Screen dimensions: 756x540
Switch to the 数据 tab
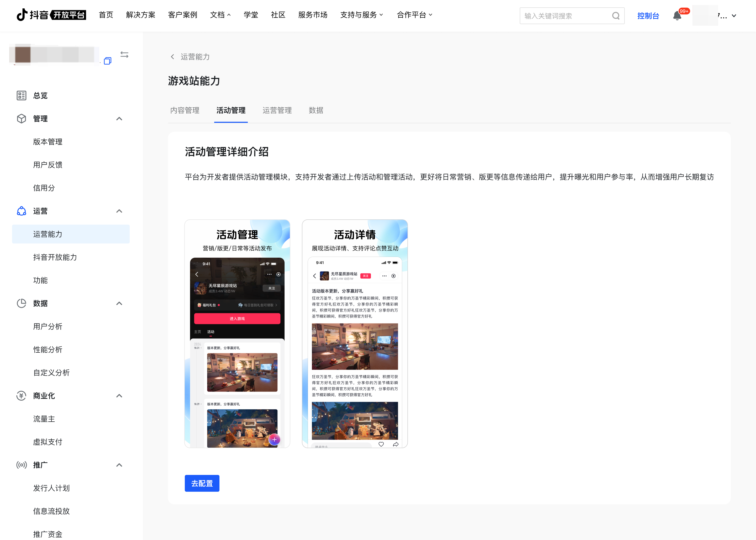tap(316, 110)
